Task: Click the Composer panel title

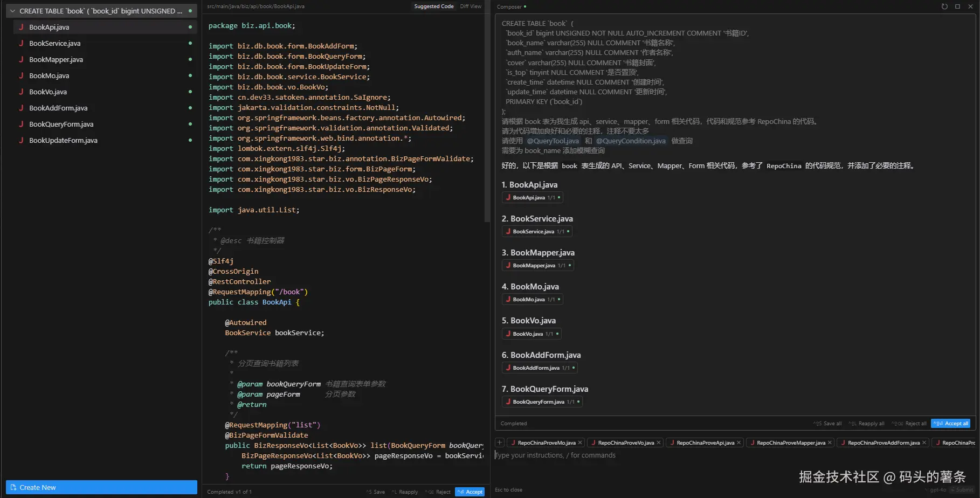Action: click(x=509, y=6)
